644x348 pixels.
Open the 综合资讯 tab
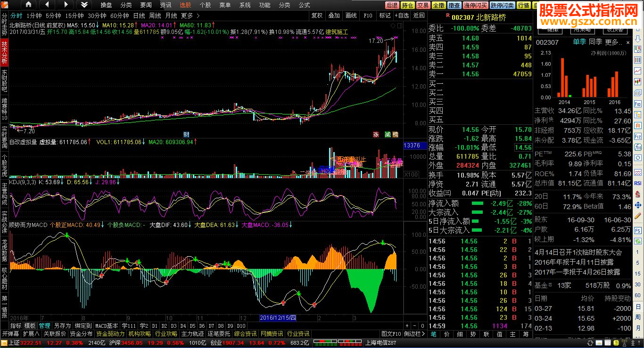coord(245,334)
